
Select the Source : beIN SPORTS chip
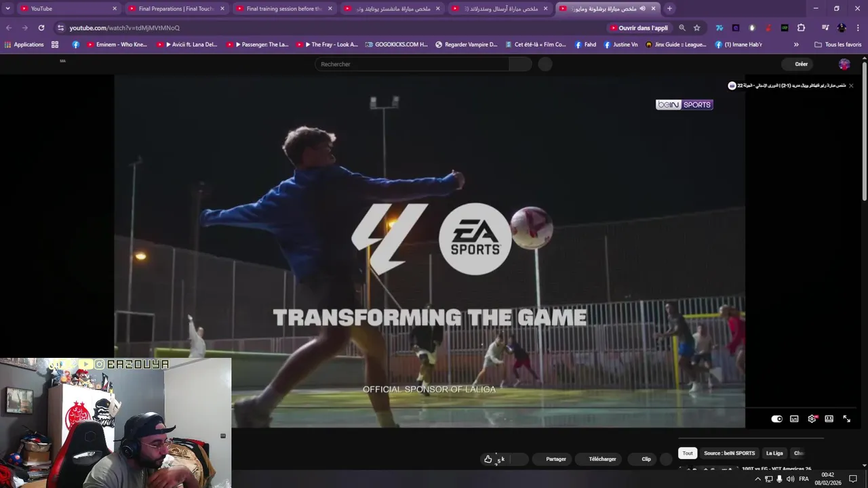pos(729,453)
